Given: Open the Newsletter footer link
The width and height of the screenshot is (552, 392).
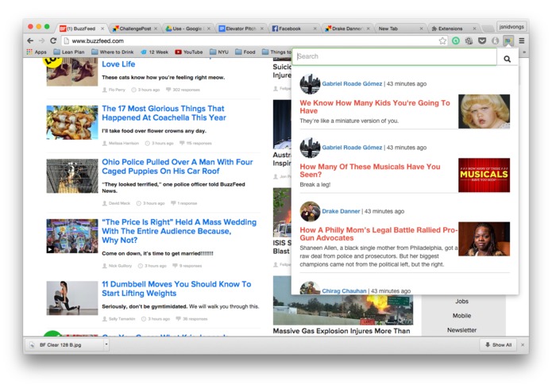Looking at the screenshot, I should click(461, 330).
